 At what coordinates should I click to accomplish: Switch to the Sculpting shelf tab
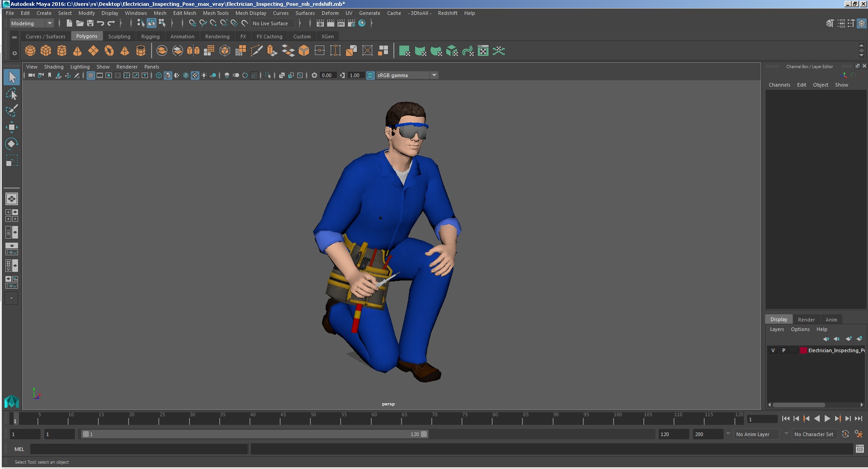[119, 37]
